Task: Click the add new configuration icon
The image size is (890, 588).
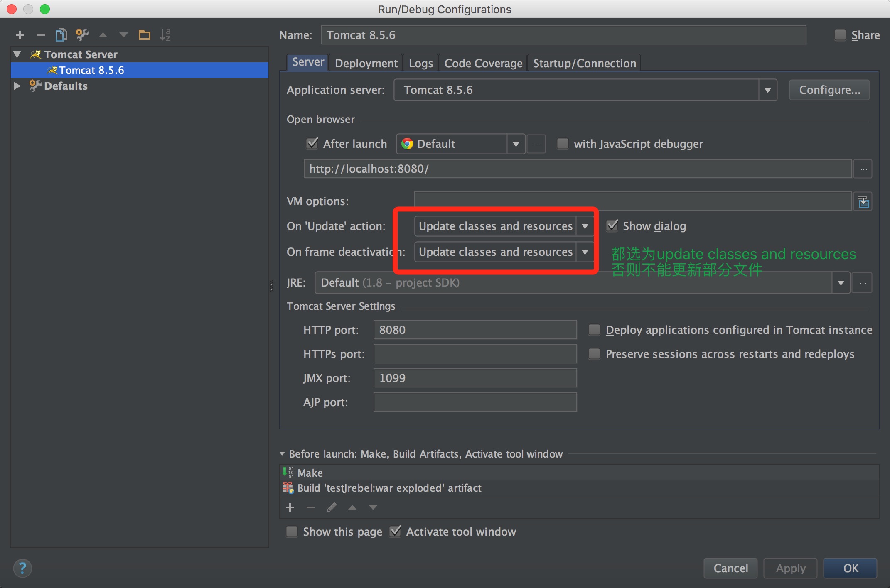Action: (20, 35)
